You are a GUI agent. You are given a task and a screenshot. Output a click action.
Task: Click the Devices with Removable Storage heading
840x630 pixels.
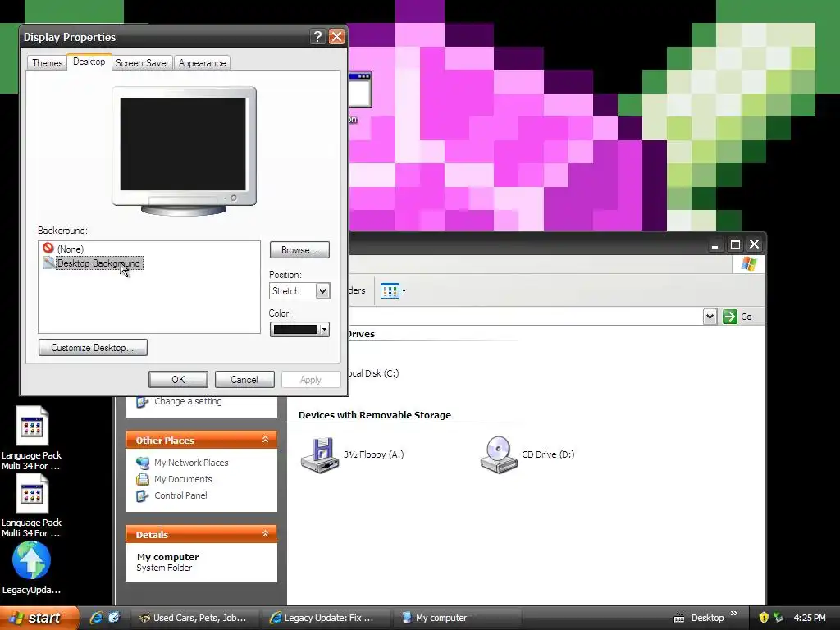click(x=374, y=415)
